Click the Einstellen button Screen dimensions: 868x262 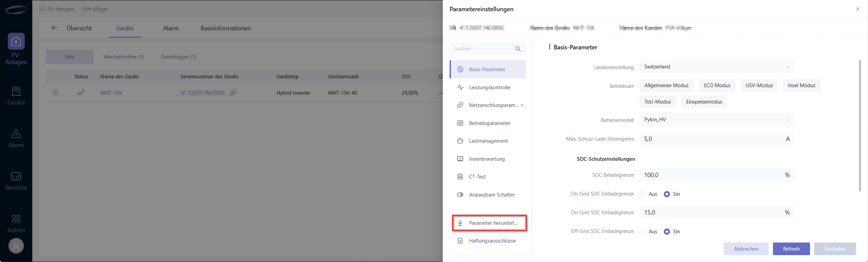click(835, 249)
